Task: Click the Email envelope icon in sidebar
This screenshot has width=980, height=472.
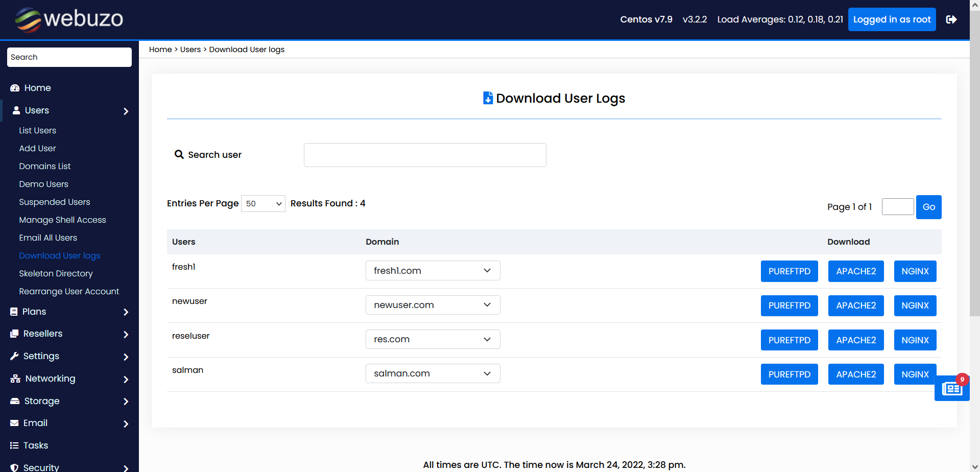Action: 14,423
